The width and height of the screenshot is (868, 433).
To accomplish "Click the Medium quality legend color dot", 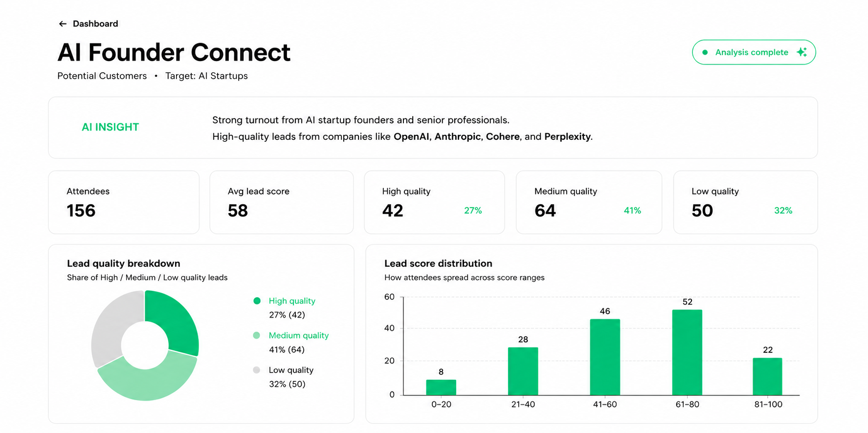I will pyautogui.click(x=256, y=335).
